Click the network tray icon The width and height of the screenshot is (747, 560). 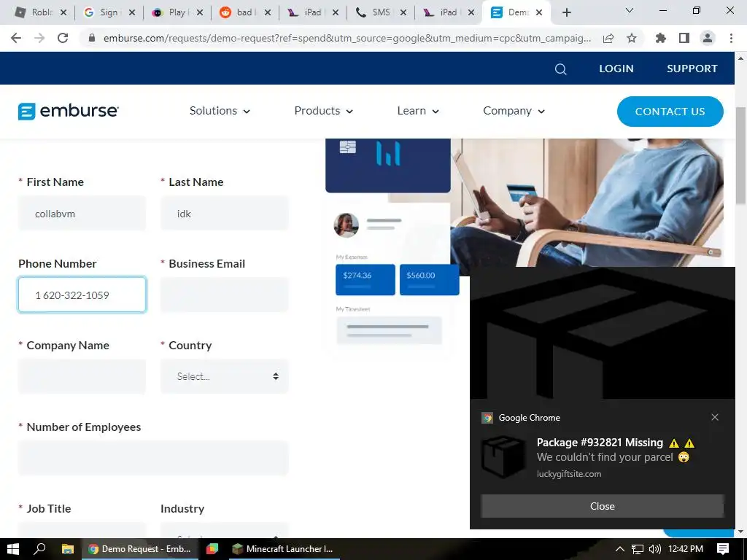click(x=638, y=549)
